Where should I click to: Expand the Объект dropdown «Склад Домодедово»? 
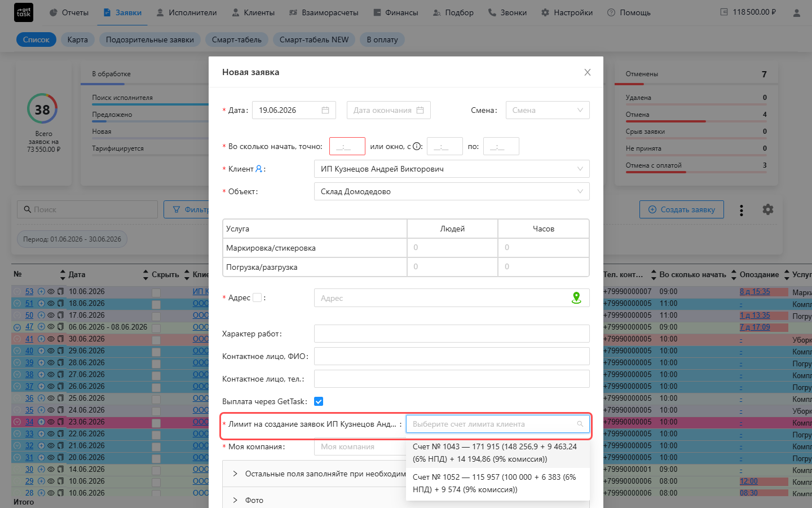(x=452, y=191)
